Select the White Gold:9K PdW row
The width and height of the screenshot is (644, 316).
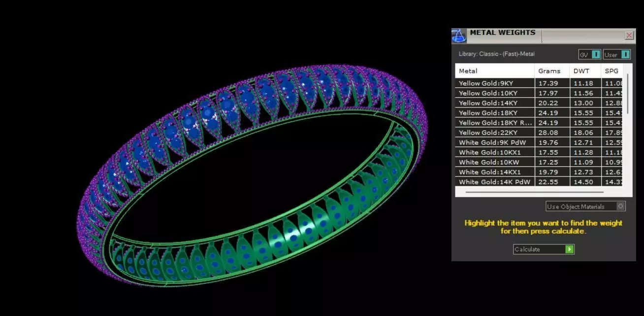[x=539, y=142]
